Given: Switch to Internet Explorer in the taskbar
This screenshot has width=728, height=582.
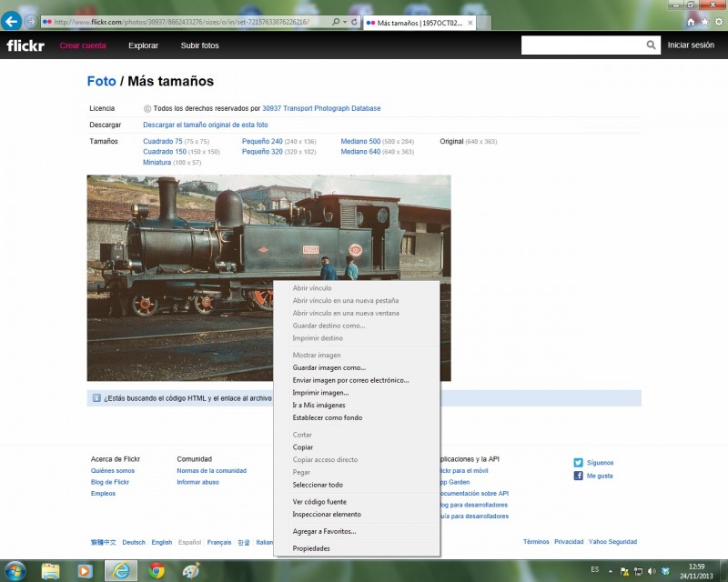Looking at the screenshot, I should tap(121, 570).
